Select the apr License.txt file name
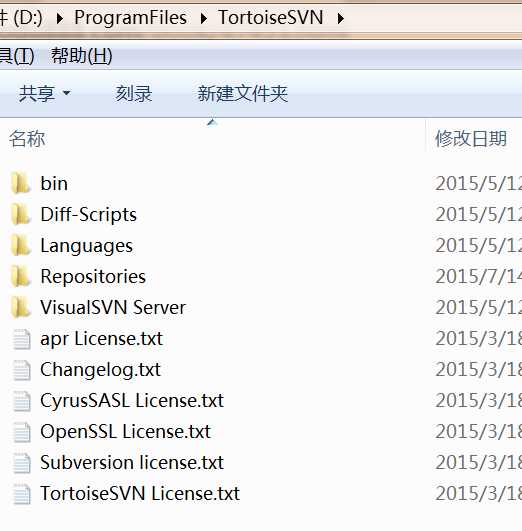 [102, 339]
